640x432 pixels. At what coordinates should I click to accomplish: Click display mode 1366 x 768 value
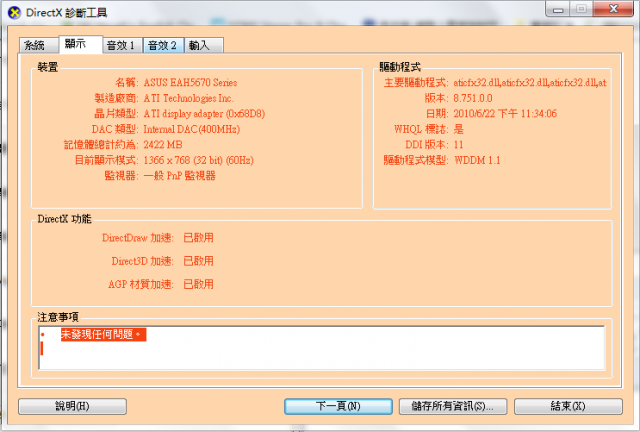(x=198, y=160)
